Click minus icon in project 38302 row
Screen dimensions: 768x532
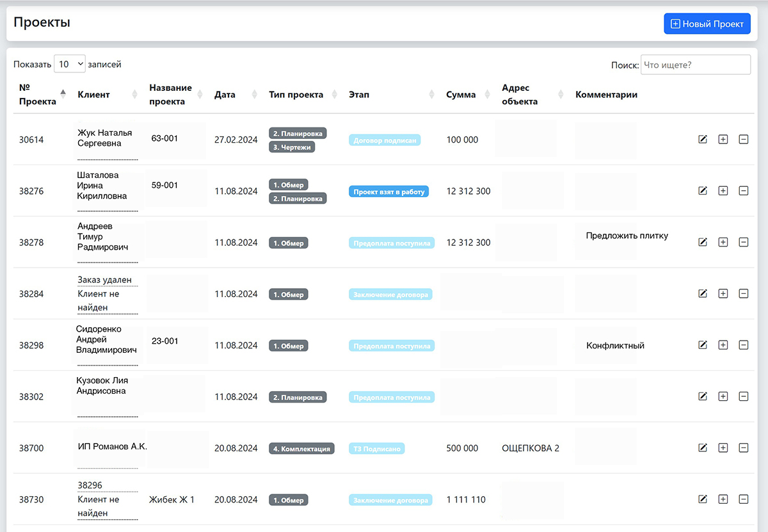click(x=743, y=396)
